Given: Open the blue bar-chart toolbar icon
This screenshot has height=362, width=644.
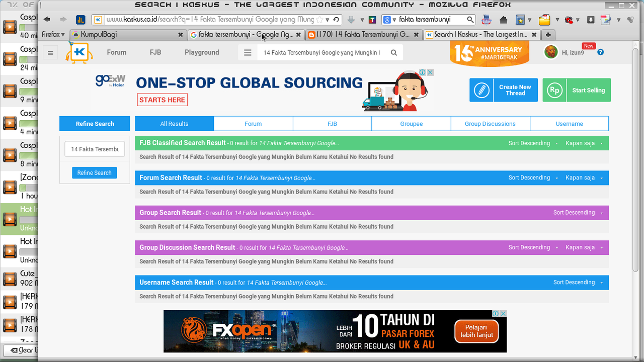Looking at the screenshot, I should tap(80, 20).
